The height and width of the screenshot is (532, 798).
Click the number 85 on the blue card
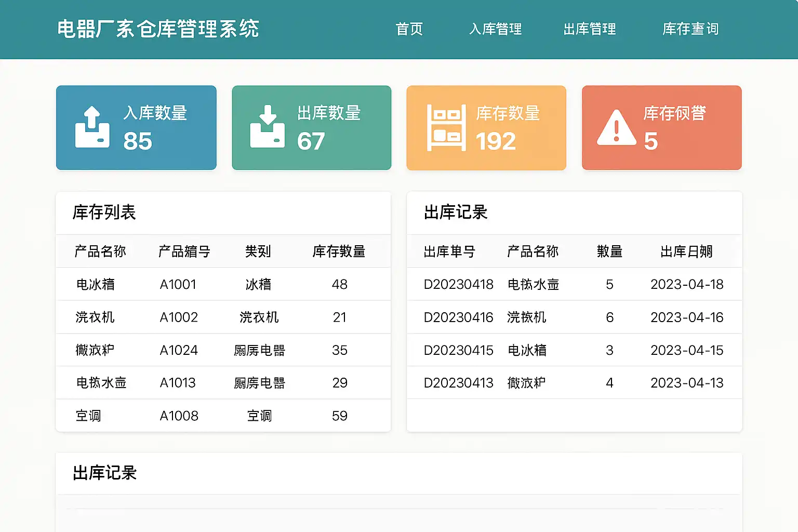coord(138,141)
